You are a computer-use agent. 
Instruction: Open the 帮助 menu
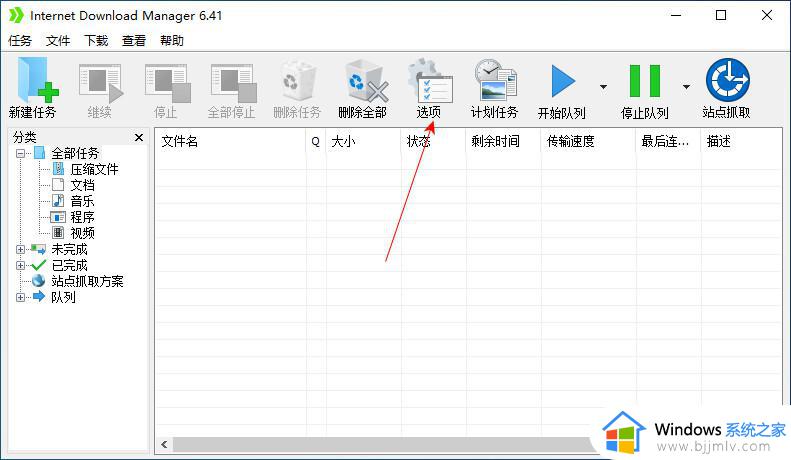172,41
